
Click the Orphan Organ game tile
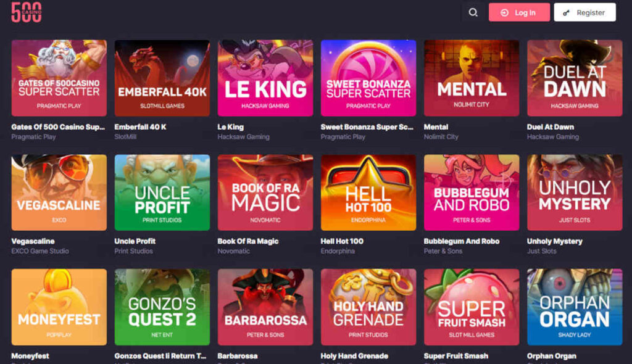tap(575, 307)
